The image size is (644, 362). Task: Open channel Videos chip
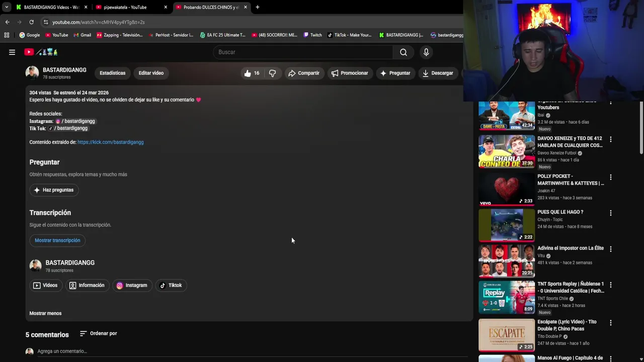[45, 285]
